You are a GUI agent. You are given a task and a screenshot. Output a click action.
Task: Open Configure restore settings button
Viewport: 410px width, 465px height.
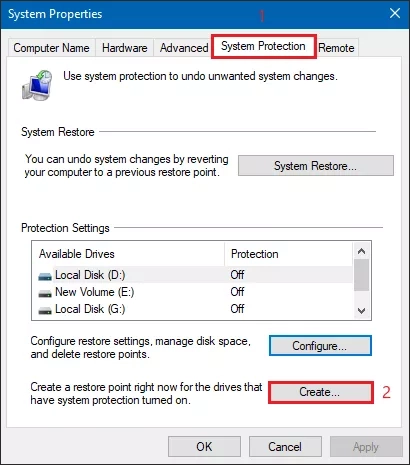tap(320, 346)
